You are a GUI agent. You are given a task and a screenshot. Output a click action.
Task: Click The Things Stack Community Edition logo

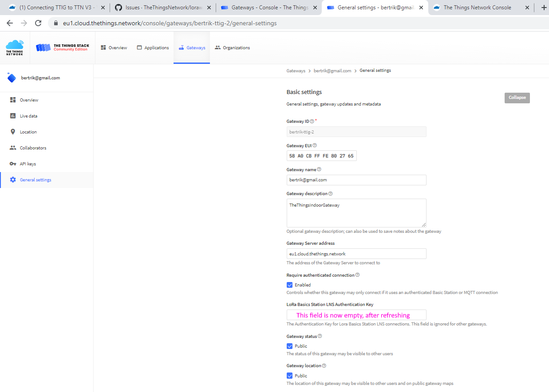point(62,47)
